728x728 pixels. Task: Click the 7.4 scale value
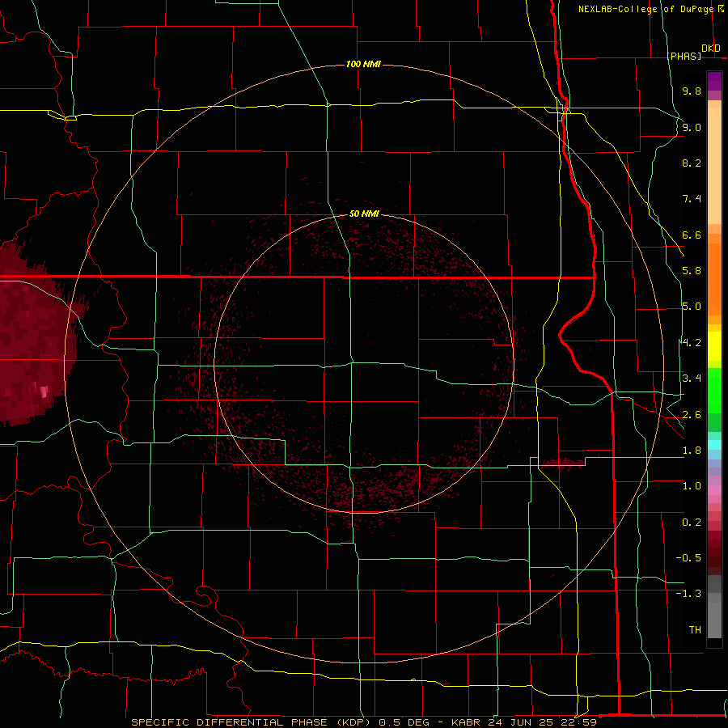tap(692, 199)
